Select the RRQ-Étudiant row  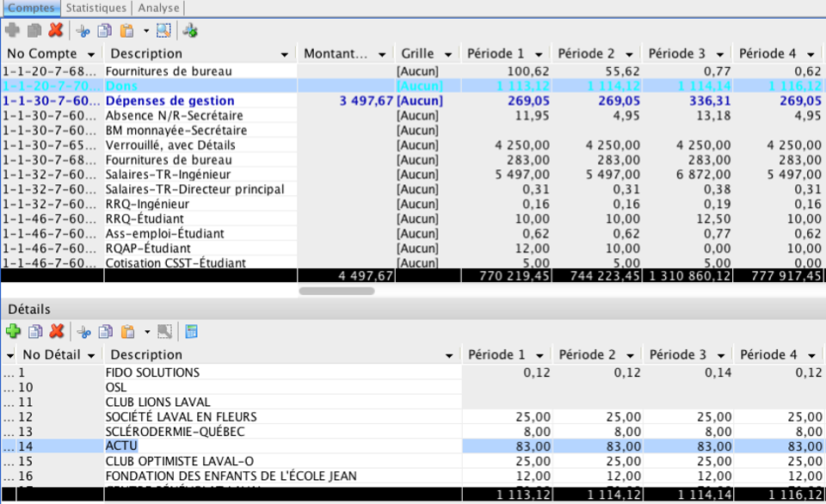[x=413, y=218]
